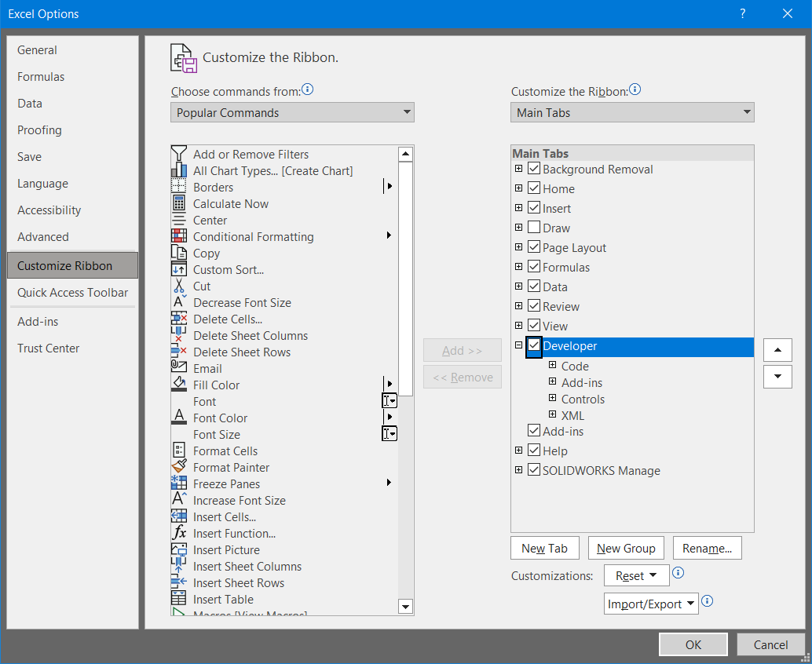The image size is (812, 664).
Task: Click the Insert Function fx icon
Action: [179, 533]
